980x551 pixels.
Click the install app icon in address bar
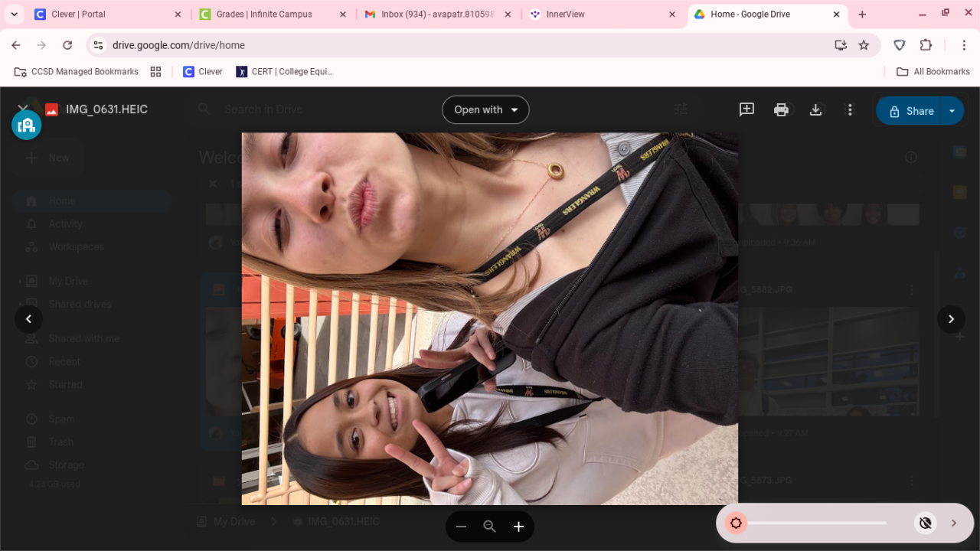click(841, 45)
